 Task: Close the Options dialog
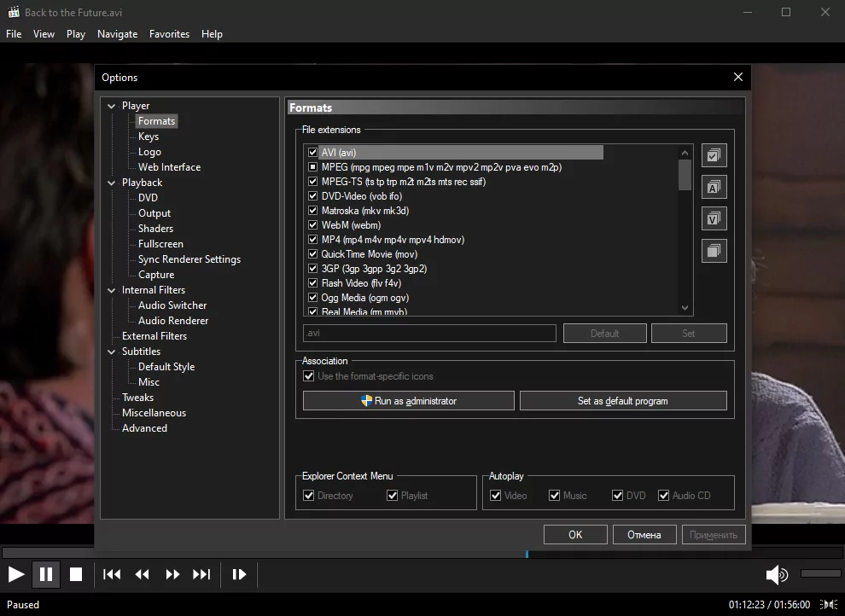[x=738, y=77]
